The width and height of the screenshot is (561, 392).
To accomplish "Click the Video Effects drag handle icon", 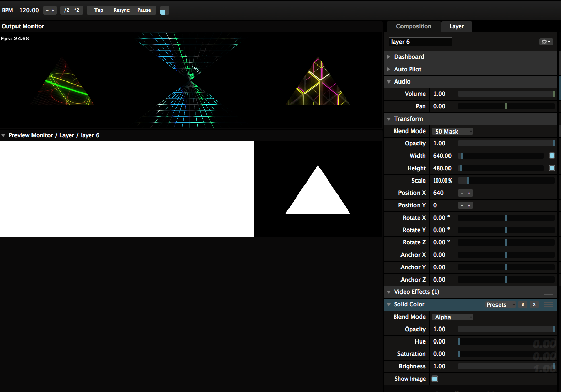I will (549, 292).
